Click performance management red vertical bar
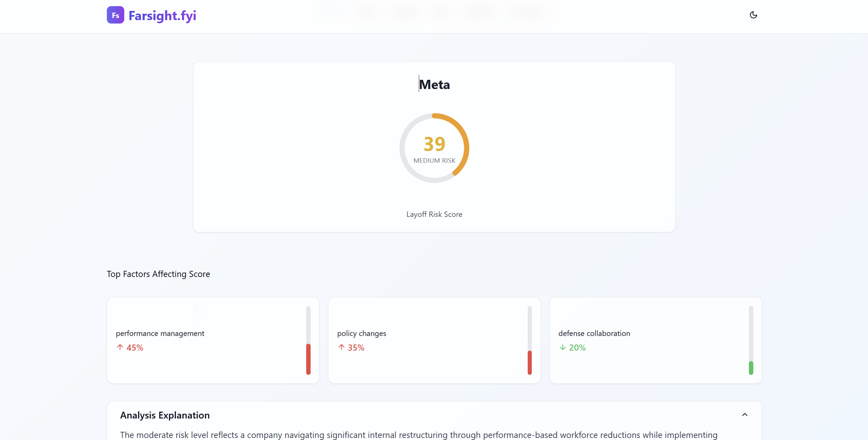The width and height of the screenshot is (868, 440). [308, 359]
